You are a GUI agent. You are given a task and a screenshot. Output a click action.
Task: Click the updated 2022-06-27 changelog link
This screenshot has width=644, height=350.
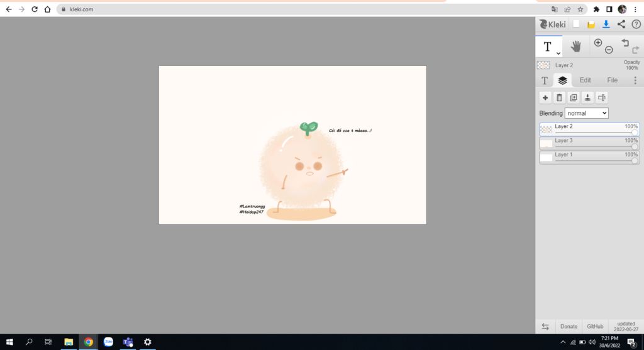pos(626,327)
